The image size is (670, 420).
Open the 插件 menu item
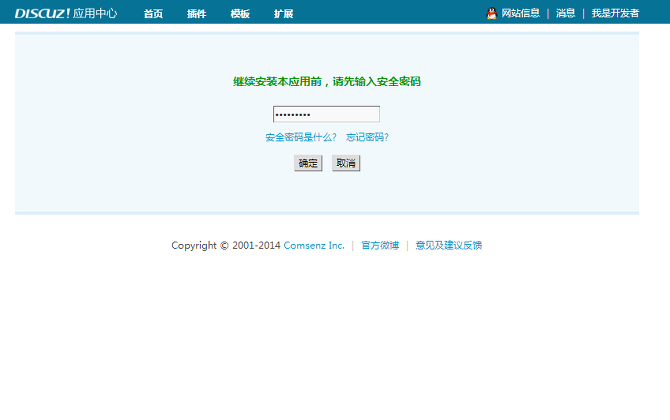[197, 14]
